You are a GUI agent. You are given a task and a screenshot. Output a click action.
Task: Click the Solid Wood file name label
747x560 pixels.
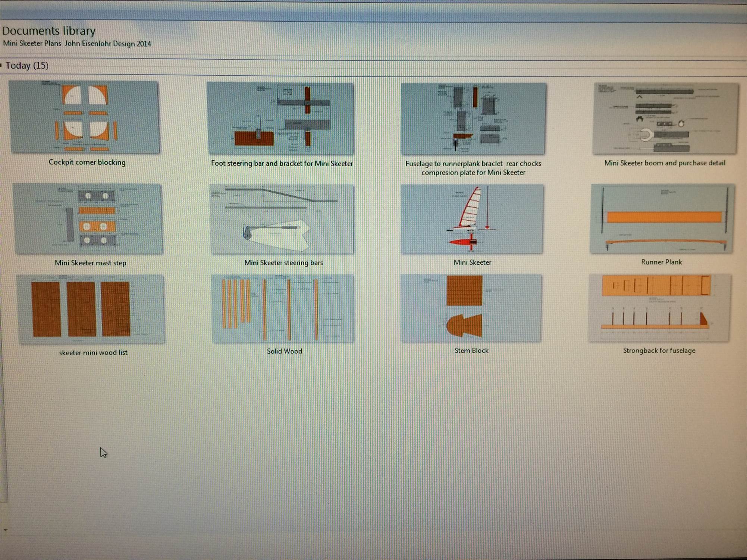(284, 351)
